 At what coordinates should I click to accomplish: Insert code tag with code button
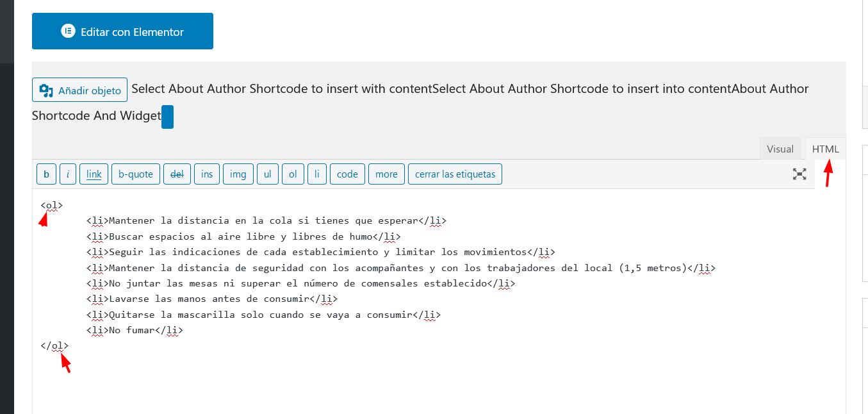(347, 174)
